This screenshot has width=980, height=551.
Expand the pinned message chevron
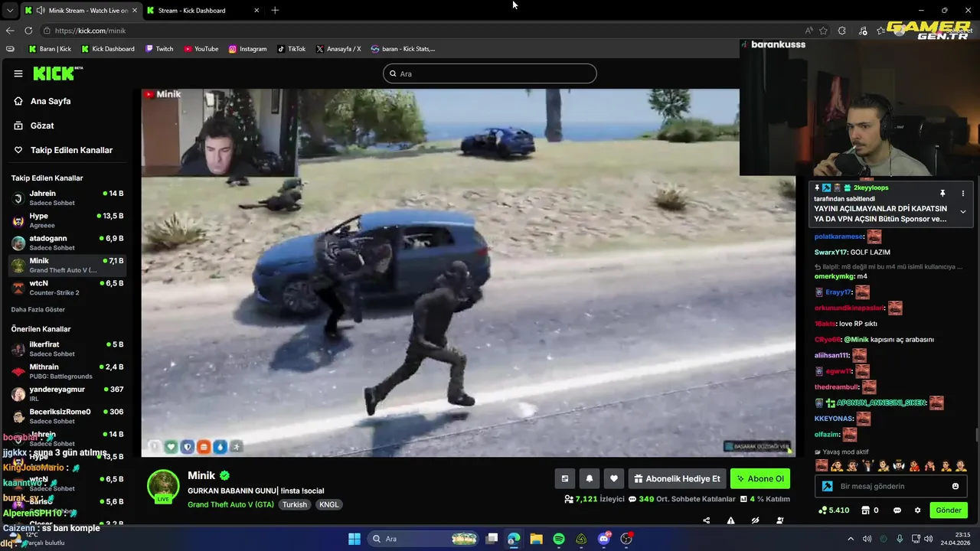click(963, 212)
